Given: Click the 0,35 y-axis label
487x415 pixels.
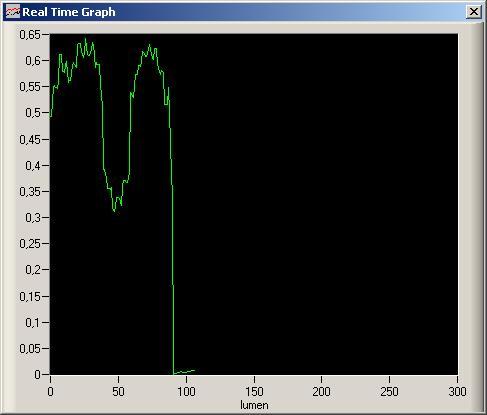Looking at the screenshot, I should pos(30,191).
